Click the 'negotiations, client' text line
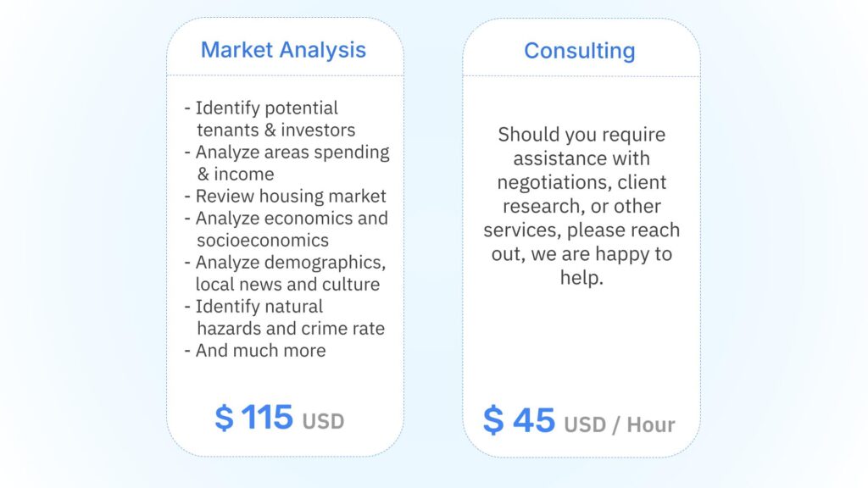 coord(581,182)
